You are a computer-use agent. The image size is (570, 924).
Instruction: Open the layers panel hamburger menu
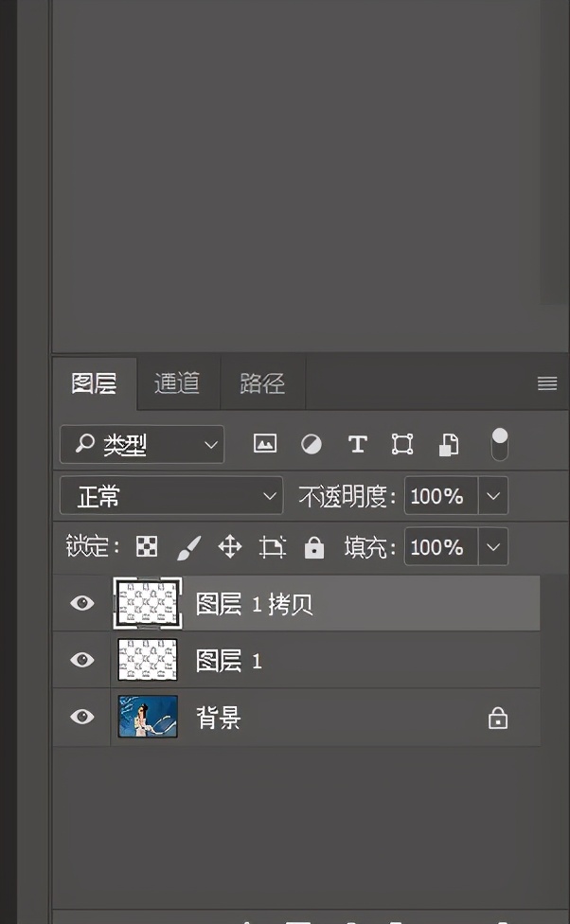pos(547,383)
